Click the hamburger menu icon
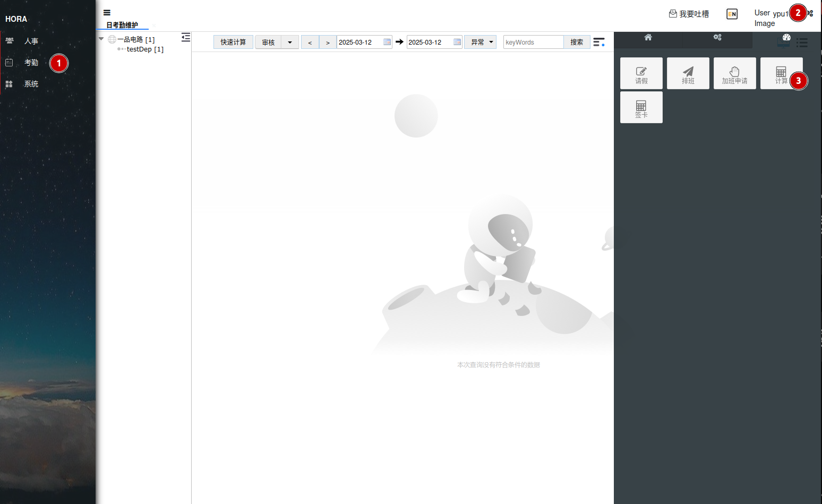822x504 pixels. 107,13
